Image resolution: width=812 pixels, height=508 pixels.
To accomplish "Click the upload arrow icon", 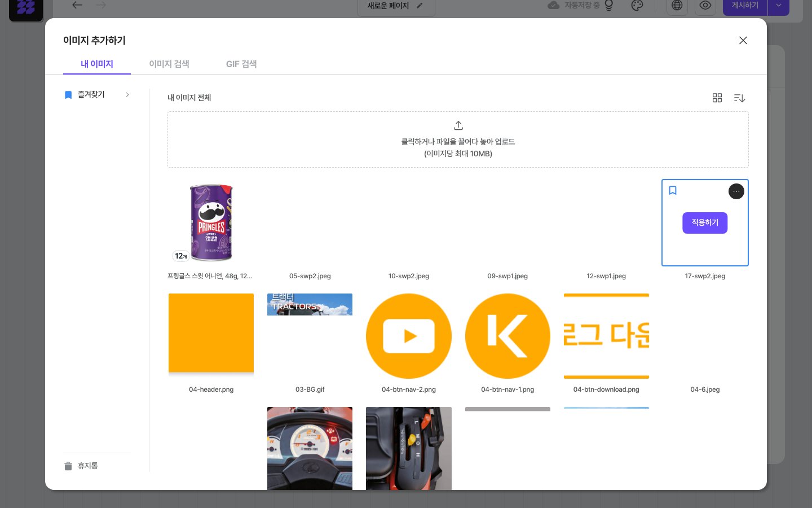I will pyautogui.click(x=458, y=125).
